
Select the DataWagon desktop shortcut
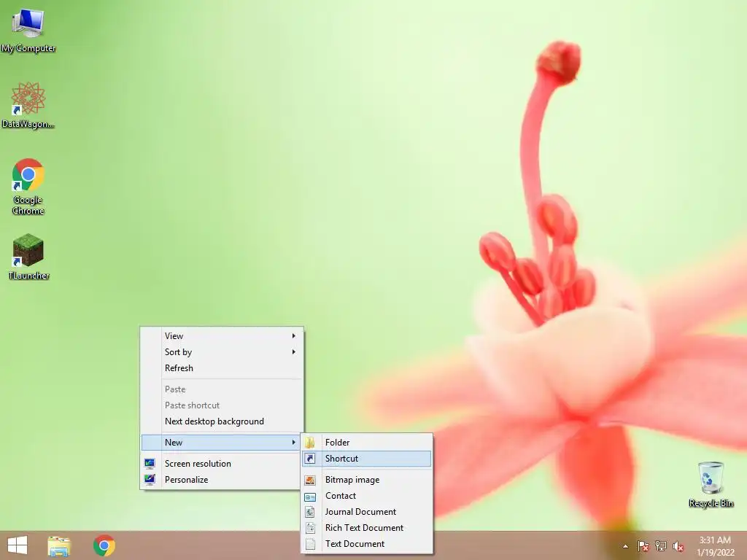tap(28, 105)
